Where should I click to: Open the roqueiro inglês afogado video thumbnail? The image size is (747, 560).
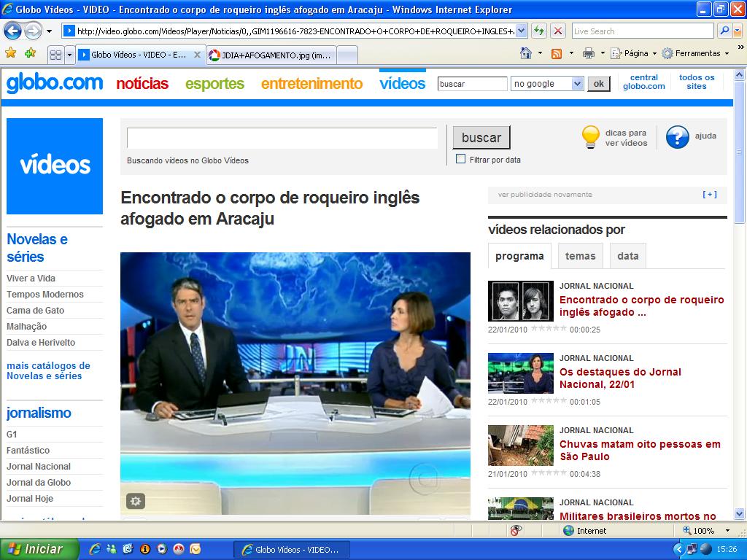coord(521,301)
